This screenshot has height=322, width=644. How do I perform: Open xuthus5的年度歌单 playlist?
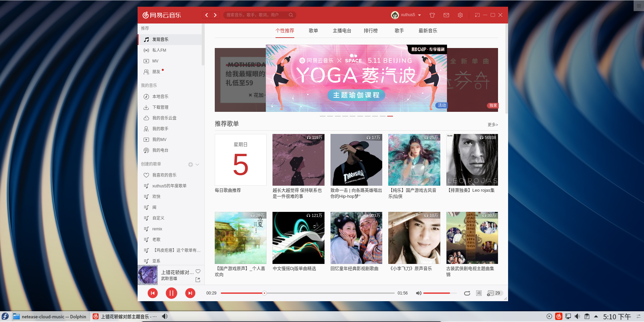[170, 186]
